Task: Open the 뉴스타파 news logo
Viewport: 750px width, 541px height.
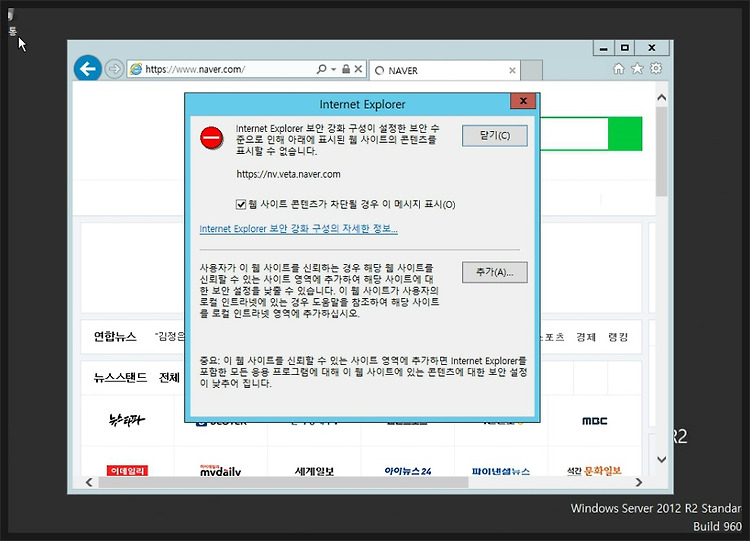Action: [127, 420]
